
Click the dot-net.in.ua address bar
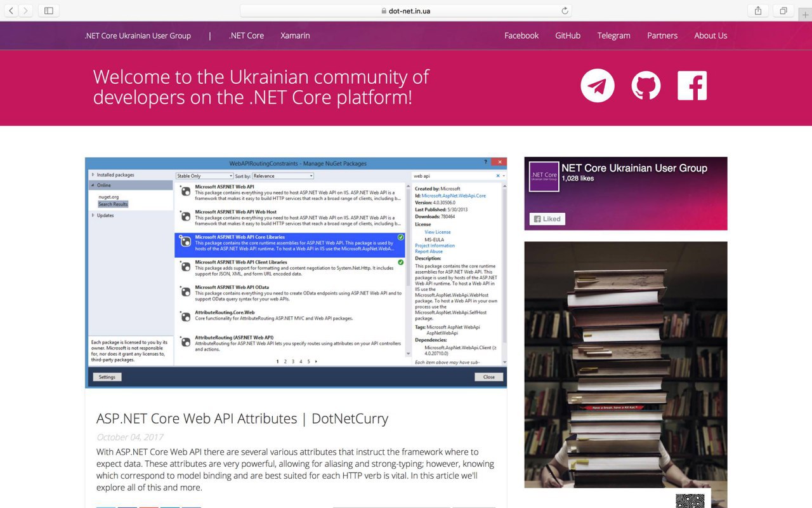(x=406, y=11)
